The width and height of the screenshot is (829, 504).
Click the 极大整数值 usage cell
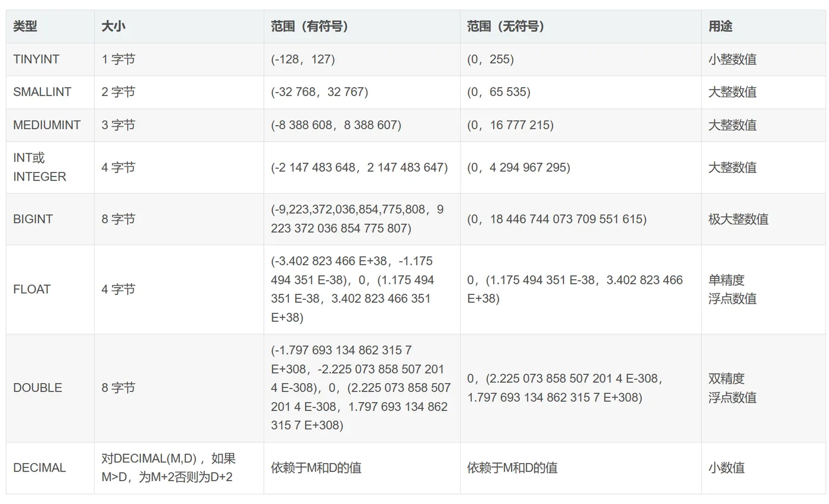[x=738, y=219]
